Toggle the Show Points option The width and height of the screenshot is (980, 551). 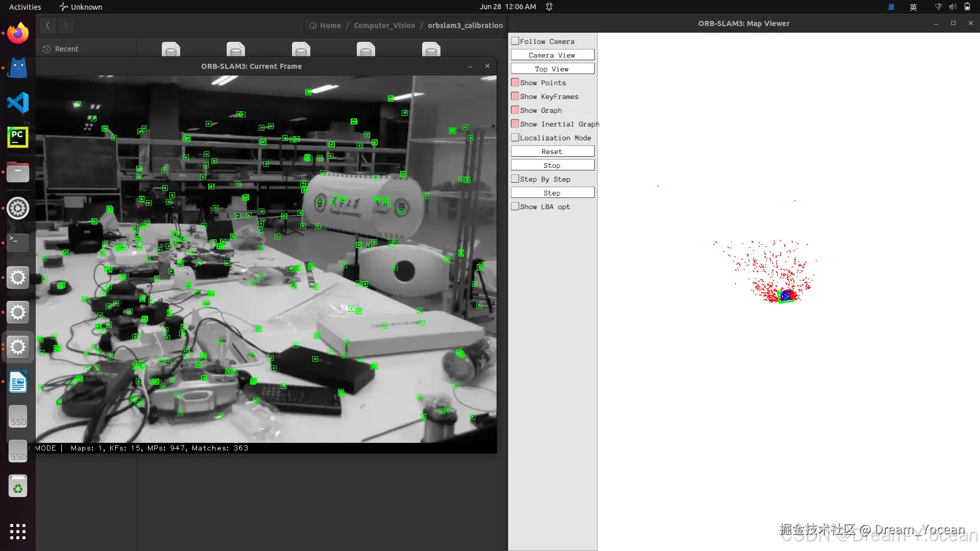516,83
